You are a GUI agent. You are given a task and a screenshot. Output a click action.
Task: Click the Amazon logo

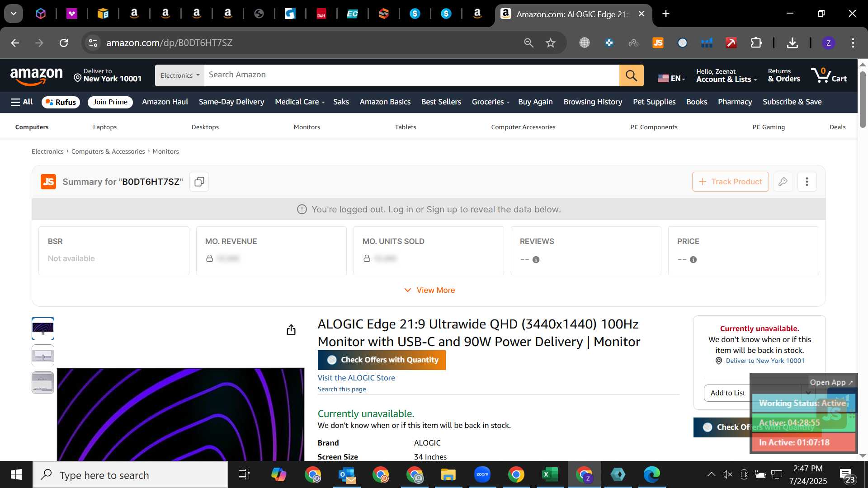tap(37, 75)
